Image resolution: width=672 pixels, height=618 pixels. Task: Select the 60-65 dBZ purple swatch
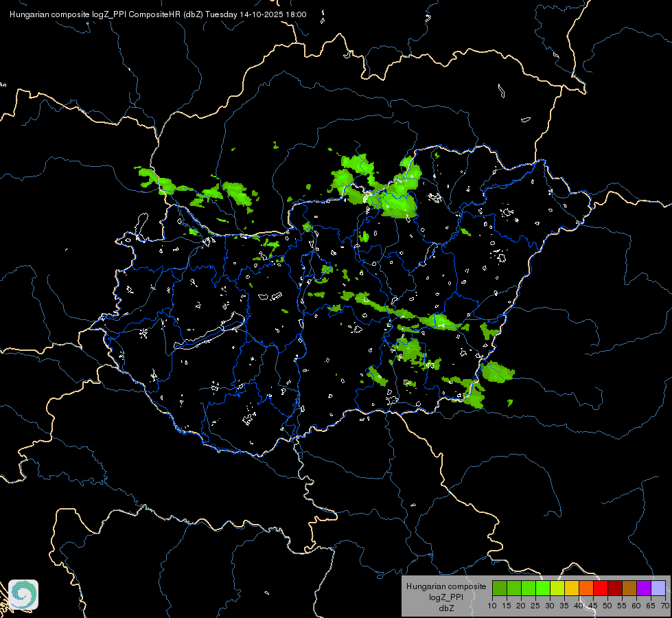tap(644, 588)
